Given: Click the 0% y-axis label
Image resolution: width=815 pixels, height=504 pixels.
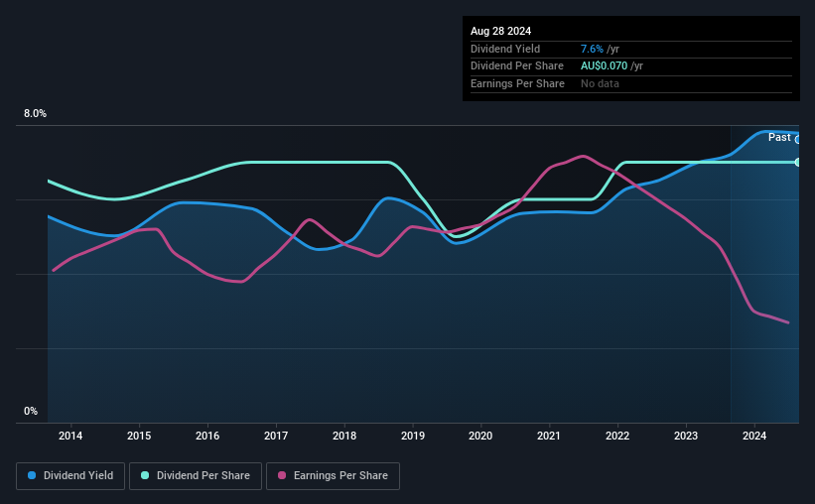Looking at the screenshot, I should [31, 411].
